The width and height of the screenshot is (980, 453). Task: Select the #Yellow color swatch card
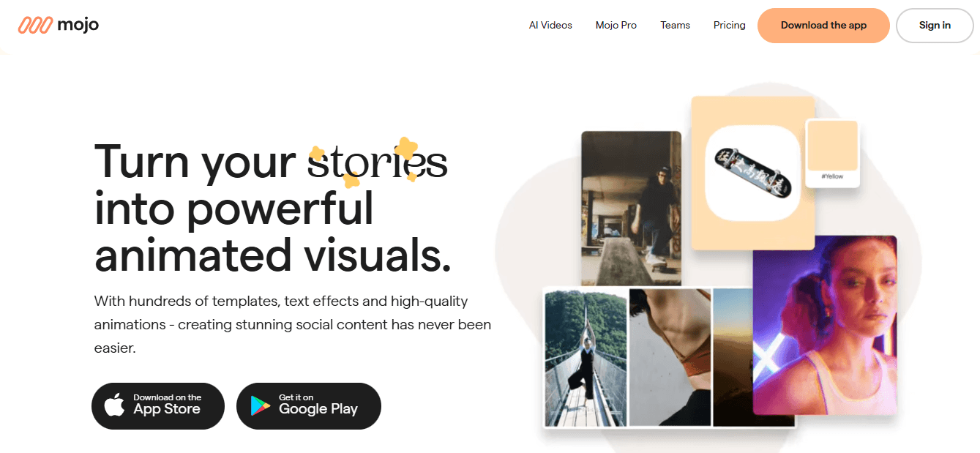[832, 153]
